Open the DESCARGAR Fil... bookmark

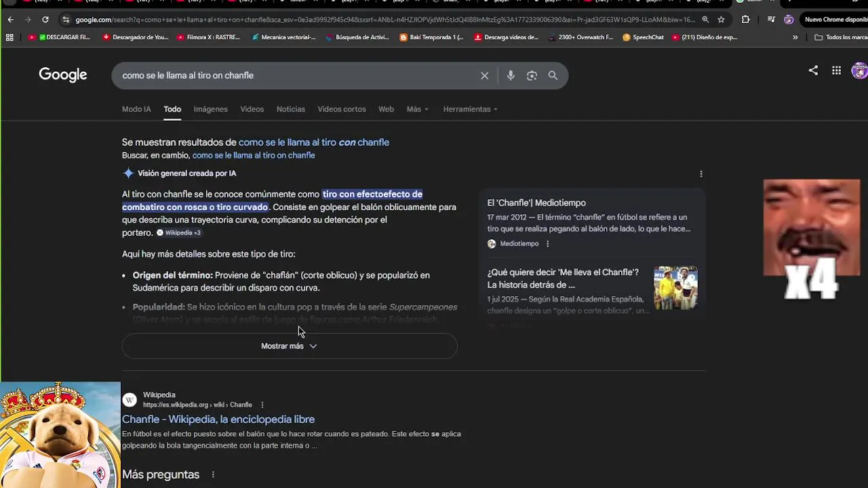(x=60, y=37)
